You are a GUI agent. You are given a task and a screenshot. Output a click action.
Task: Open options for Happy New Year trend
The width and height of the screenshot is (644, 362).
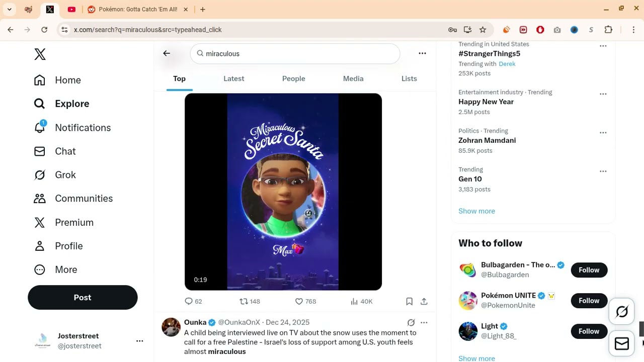click(x=603, y=94)
